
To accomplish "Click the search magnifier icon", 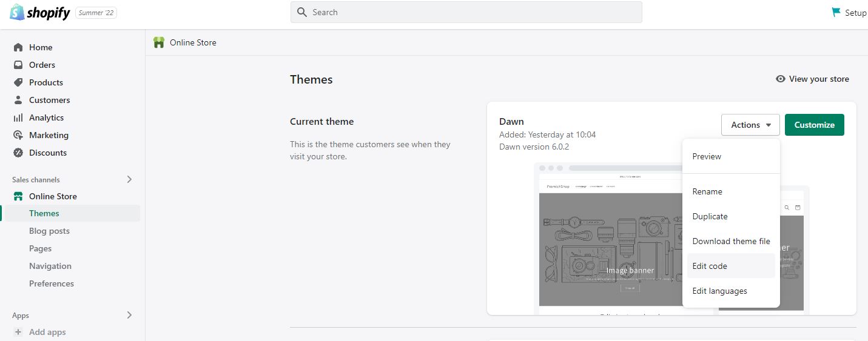I will [302, 12].
